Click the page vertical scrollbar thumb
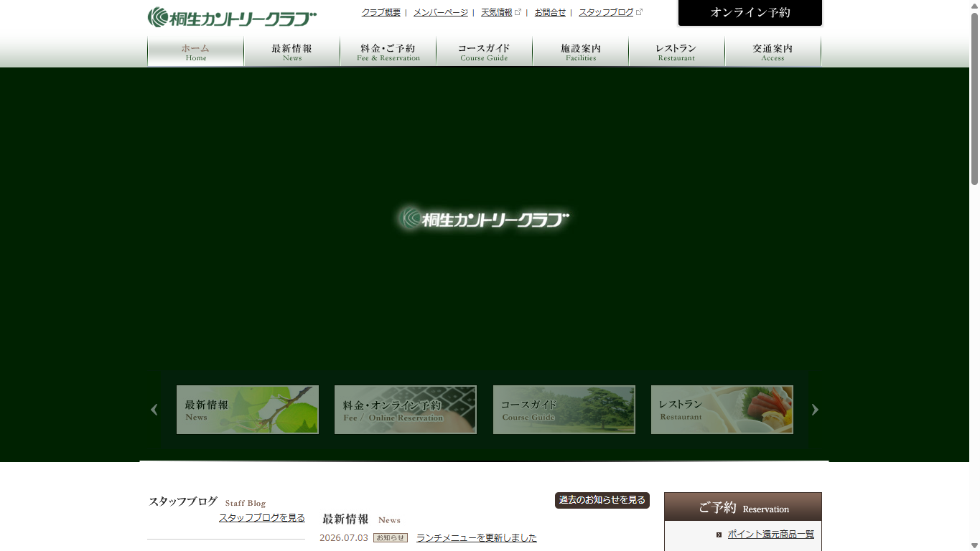 click(974, 98)
